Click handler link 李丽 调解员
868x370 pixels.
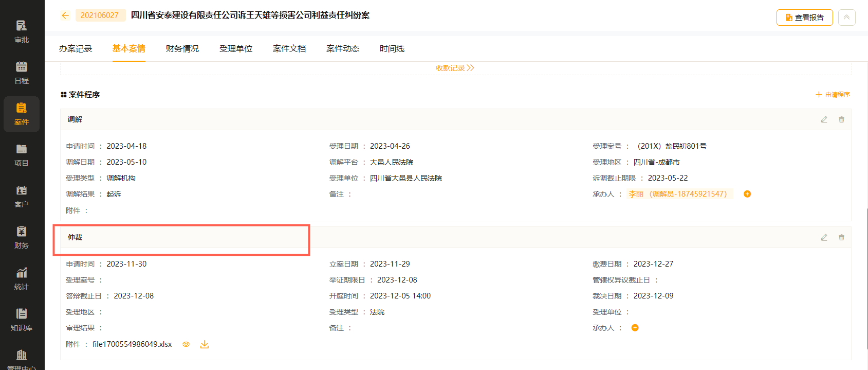tap(677, 194)
